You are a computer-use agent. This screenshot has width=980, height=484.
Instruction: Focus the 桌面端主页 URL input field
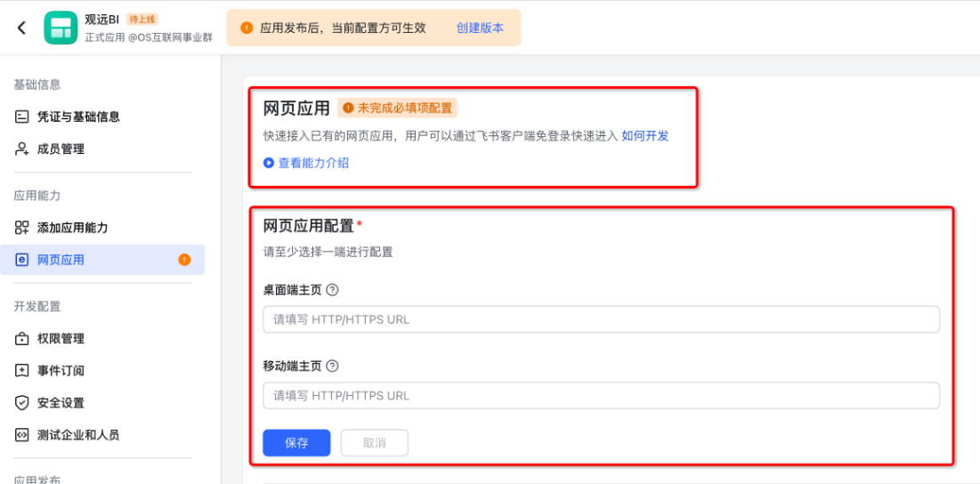tap(601, 319)
